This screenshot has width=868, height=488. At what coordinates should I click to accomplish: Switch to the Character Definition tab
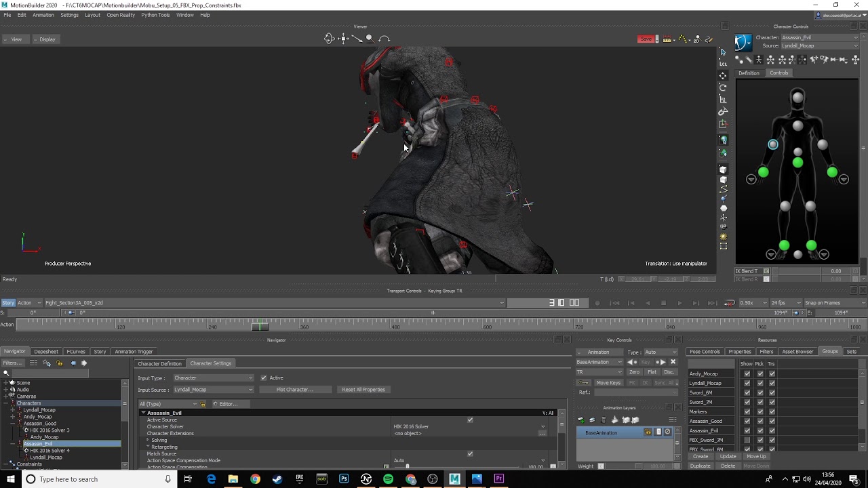click(x=159, y=363)
